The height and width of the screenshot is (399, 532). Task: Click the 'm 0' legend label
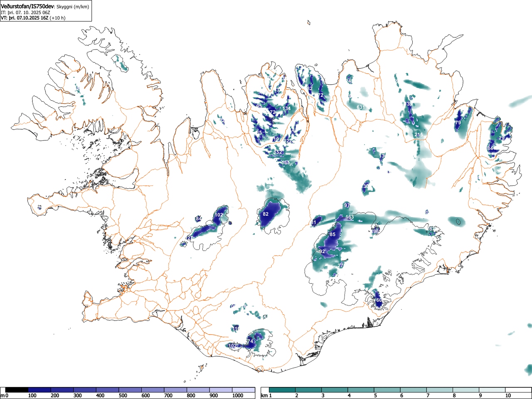[x=5, y=396]
